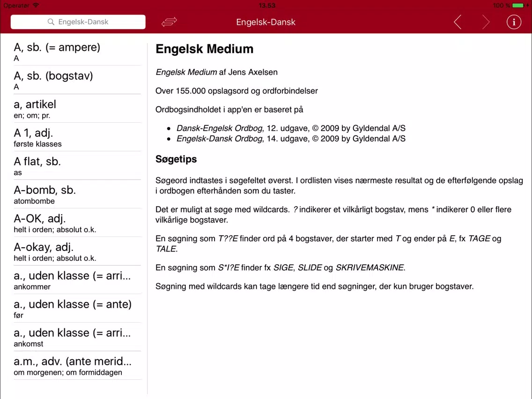The height and width of the screenshot is (399, 532).
Task: Tap the paragraph starting 'Søgeord indtastes i søgefeltet'
Action: pyautogui.click(x=339, y=185)
